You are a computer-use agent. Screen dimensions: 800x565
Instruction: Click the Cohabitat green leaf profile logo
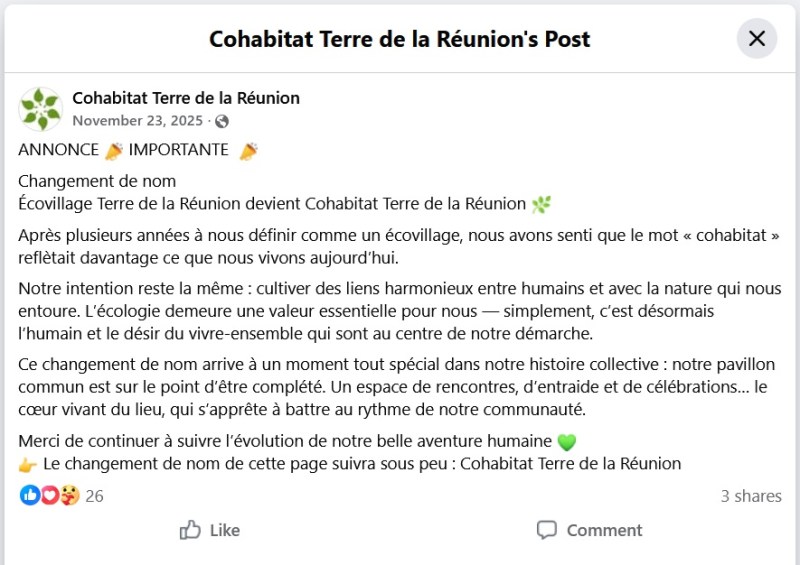point(41,109)
